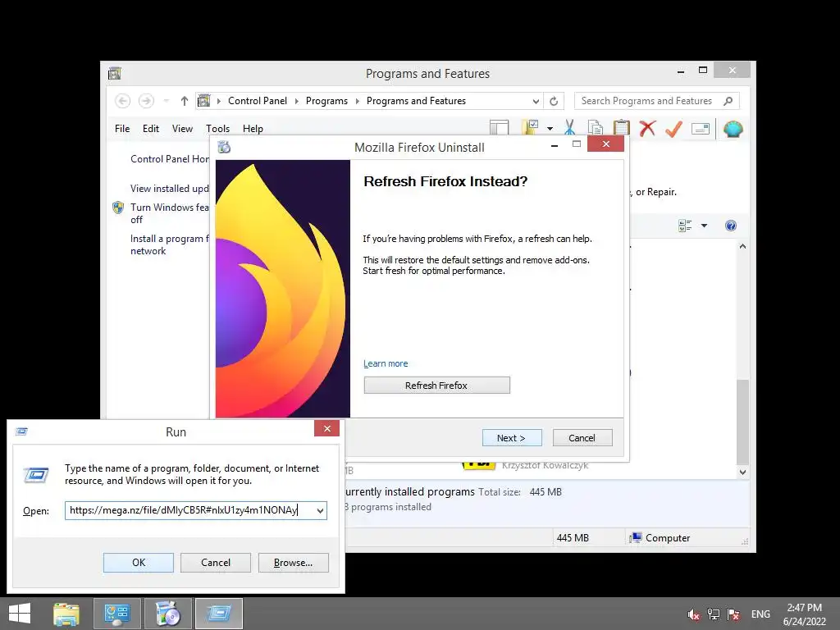The width and height of the screenshot is (840, 630).
Task: Open Turn Windows features on or off
Action: [x=169, y=213]
